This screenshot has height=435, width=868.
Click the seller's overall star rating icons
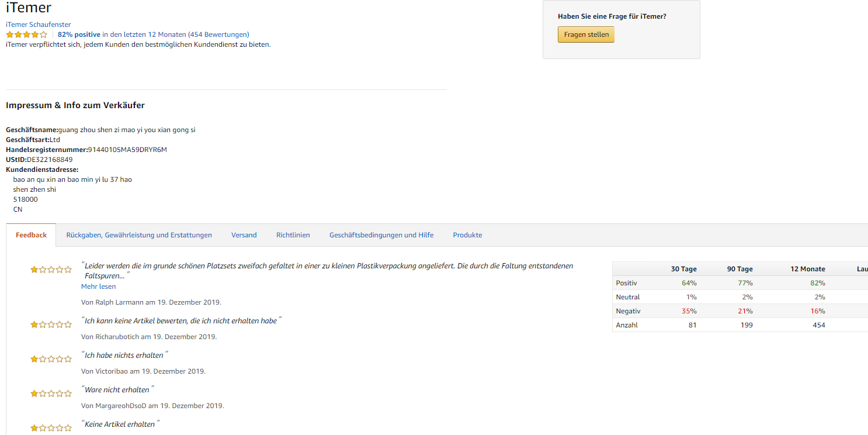(x=26, y=34)
